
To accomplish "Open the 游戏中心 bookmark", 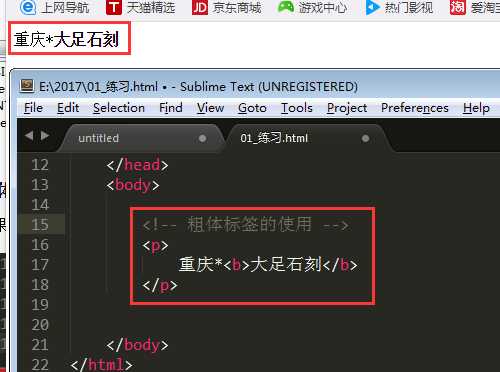I will coord(312,7).
